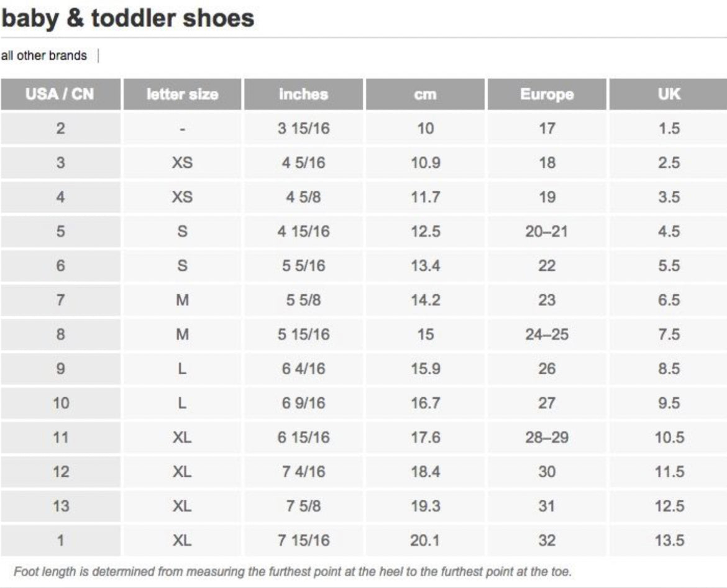Click the "letter size" column header

pyautogui.click(x=182, y=94)
